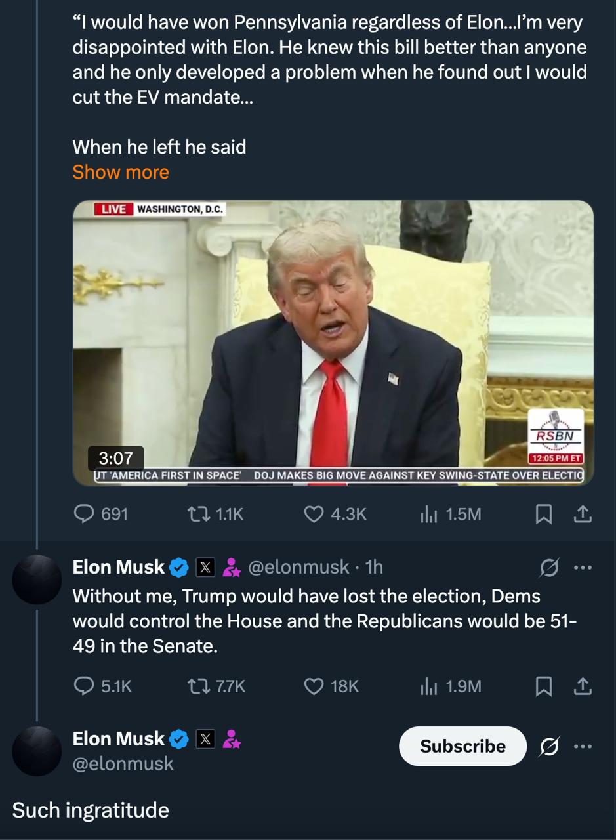Open more options on the 1h-old post
Image resolution: width=616 pixels, height=840 pixels.
(583, 568)
